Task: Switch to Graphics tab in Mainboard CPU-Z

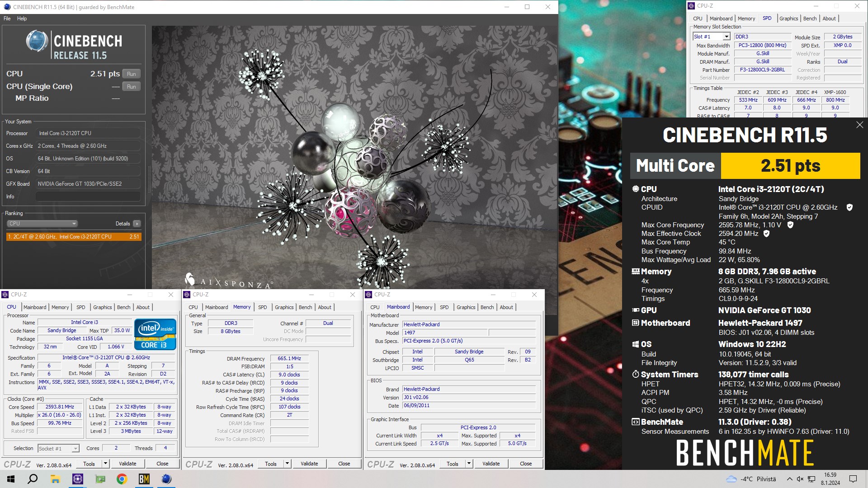Action: (466, 307)
